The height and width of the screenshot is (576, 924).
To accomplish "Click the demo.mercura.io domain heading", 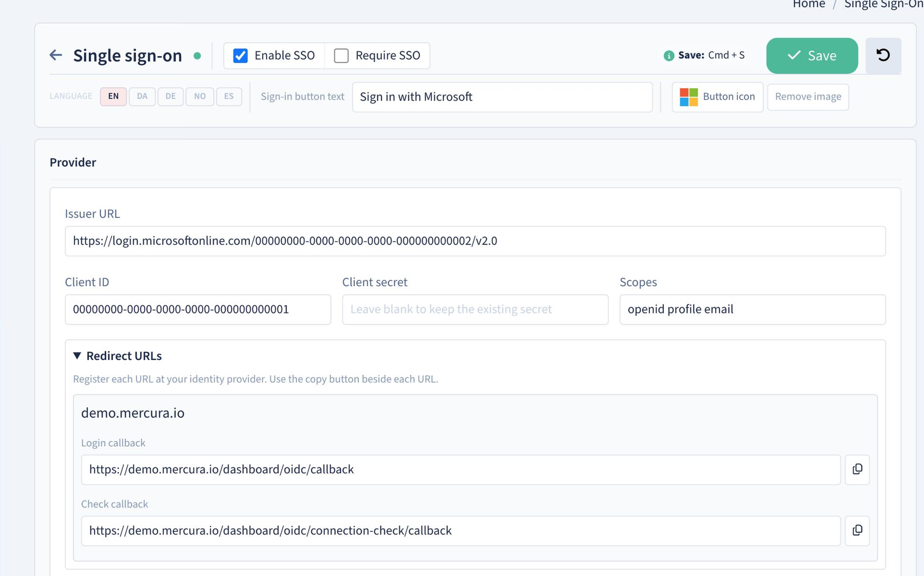I will [x=132, y=413].
